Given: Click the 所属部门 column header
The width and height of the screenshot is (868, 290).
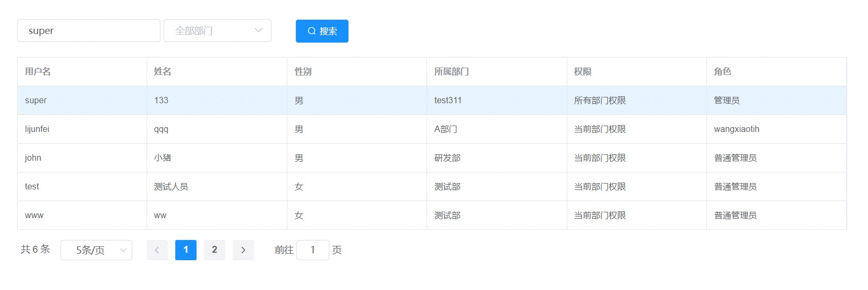Looking at the screenshot, I should pyautogui.click(x=452, y=71).
